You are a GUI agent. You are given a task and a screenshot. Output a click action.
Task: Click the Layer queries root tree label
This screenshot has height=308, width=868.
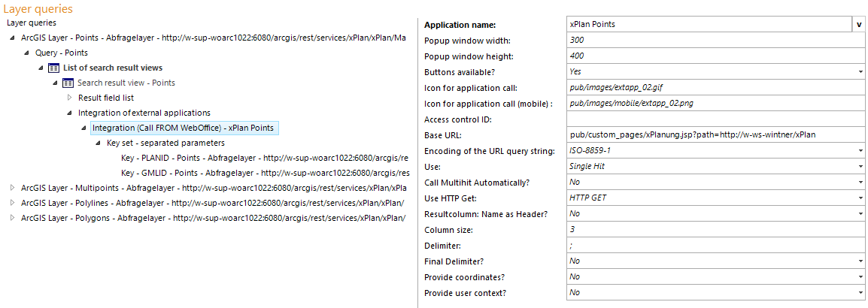pyautogui.click(x=31, y=23)
